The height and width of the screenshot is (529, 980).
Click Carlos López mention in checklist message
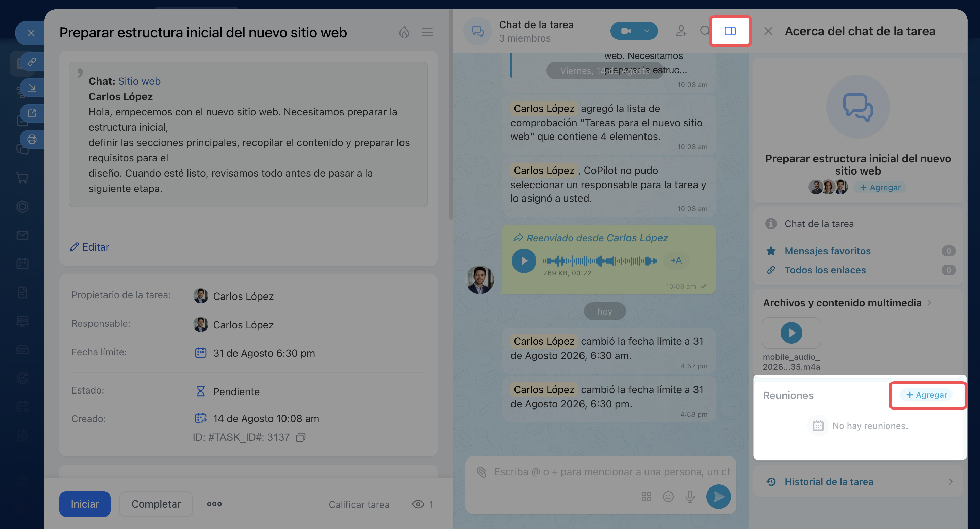pyautogui.click(x=544, y=109)
